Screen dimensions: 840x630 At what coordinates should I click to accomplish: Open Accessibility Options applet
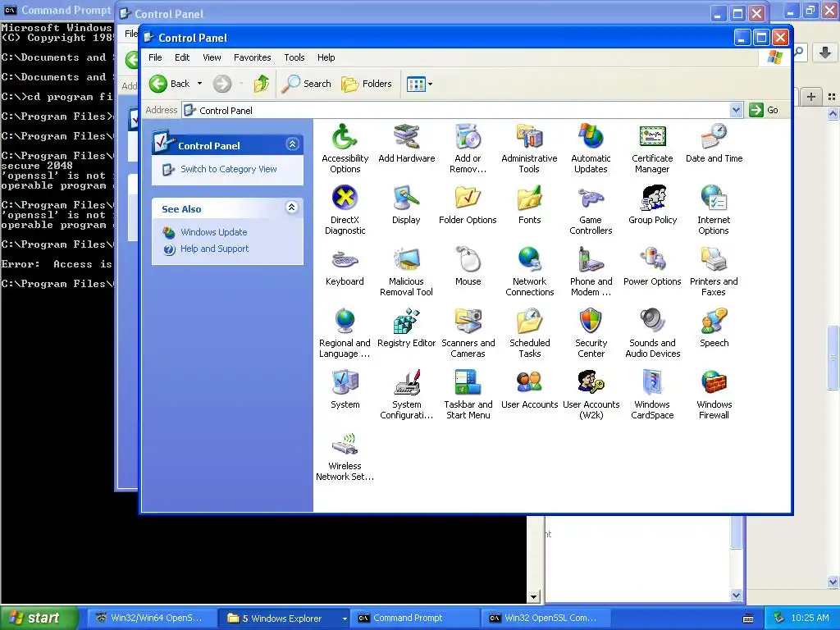tap(345, 149)
